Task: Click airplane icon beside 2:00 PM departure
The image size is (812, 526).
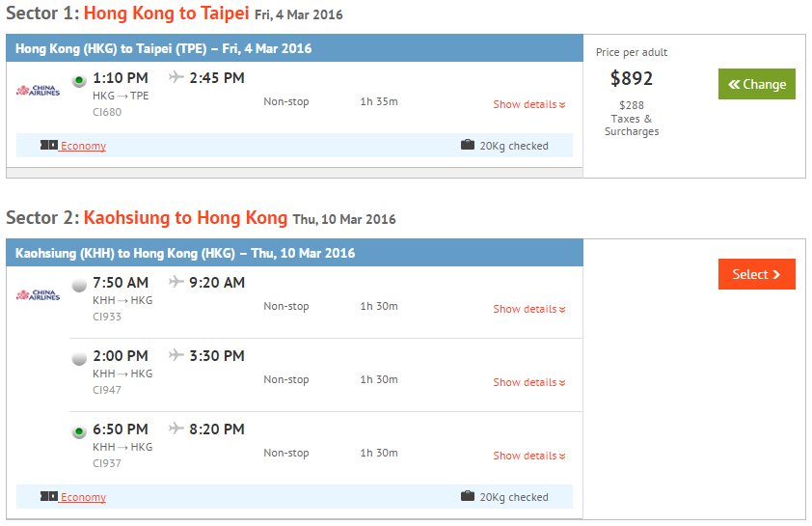Action: click(176, 355)
